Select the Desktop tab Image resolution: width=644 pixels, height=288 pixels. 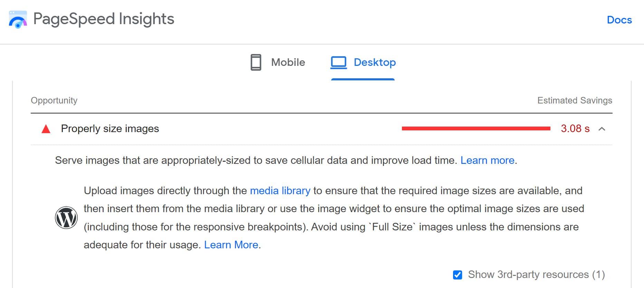coord(363,63)
